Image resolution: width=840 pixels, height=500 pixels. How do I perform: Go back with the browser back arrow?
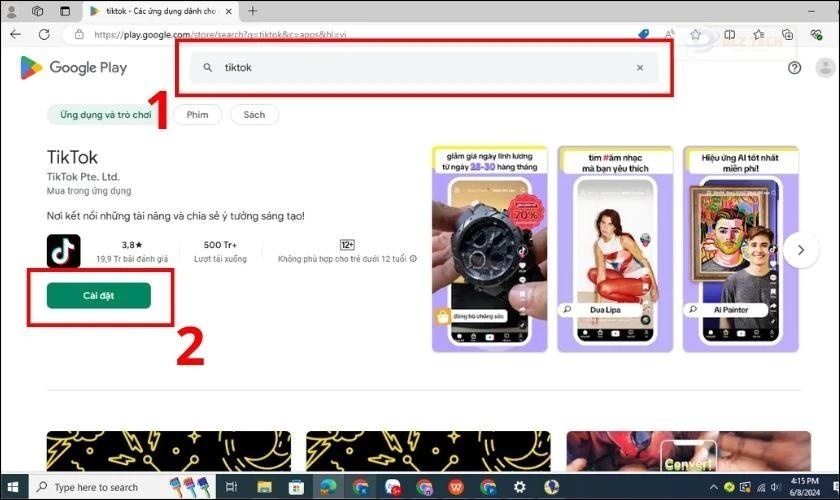coord(16,34)
